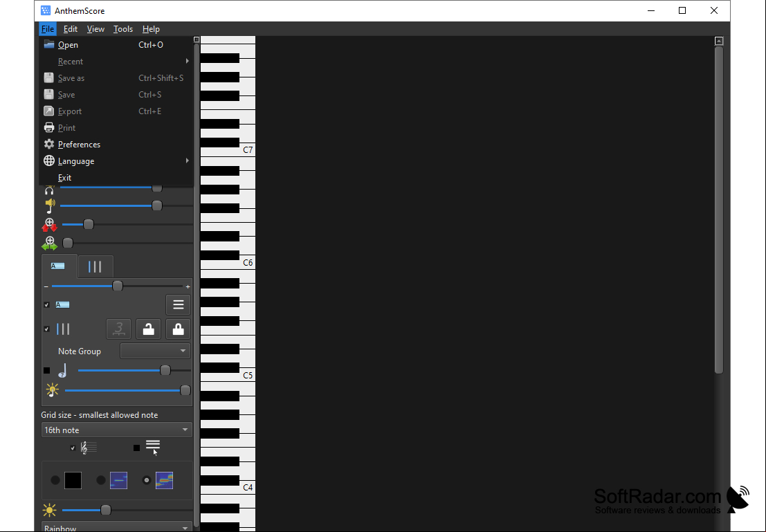Click the floppy disk icon beside Save as
The height and width of the screenshot is (532, 766).
tap(49, 77)
